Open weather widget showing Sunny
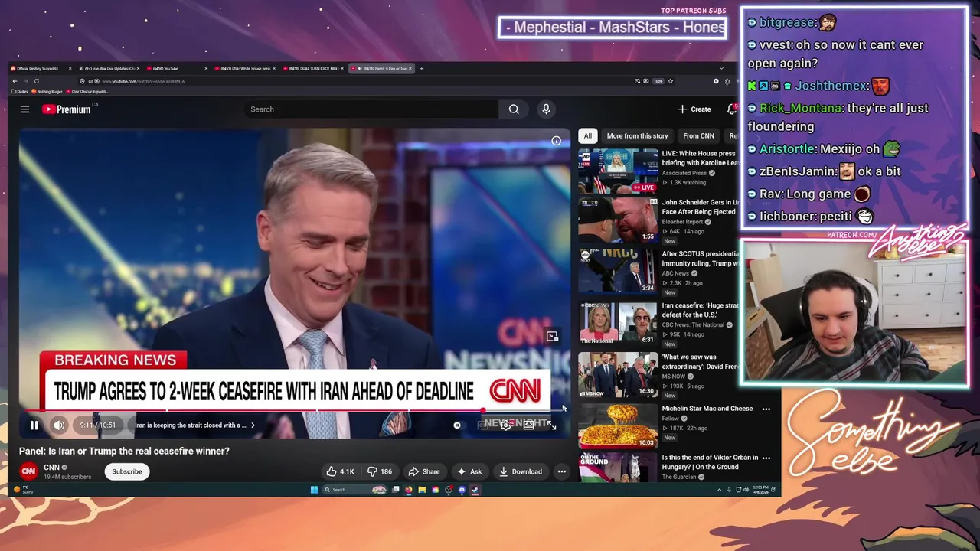 click(x=23, y=490)
